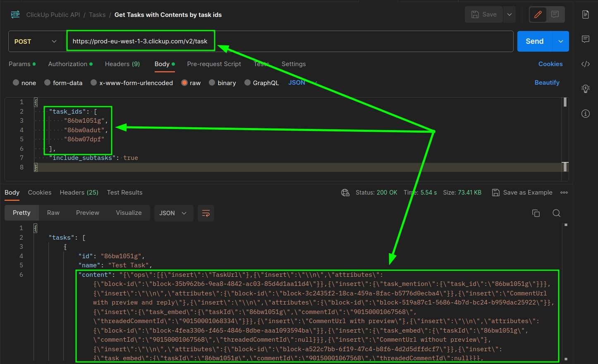Toggle response line wrap icon

(206, 213)
